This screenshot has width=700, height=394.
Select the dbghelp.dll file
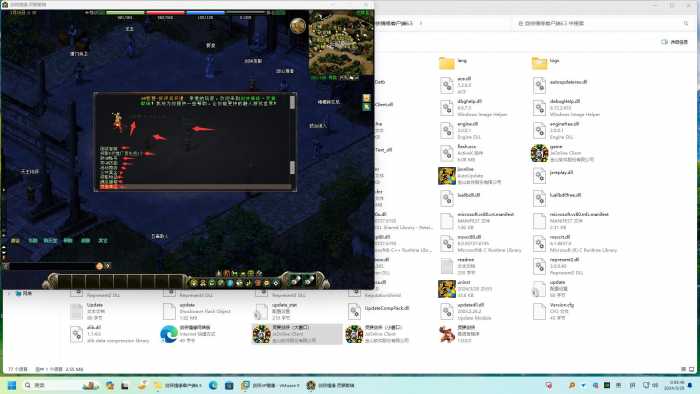(473, 108)
